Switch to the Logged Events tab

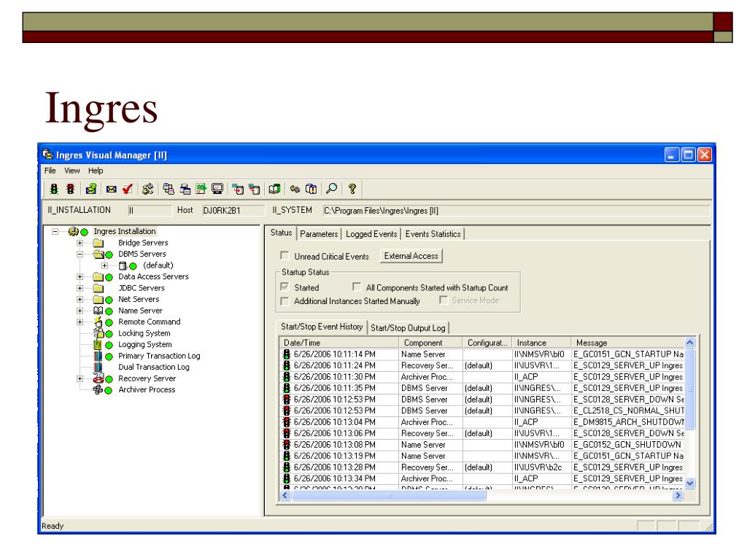pos(371,234)
